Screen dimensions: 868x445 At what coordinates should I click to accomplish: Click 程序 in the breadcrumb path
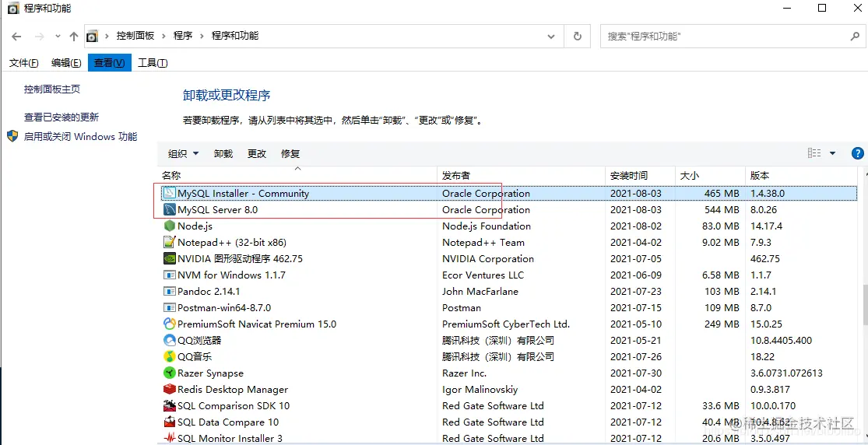[183, 36]
